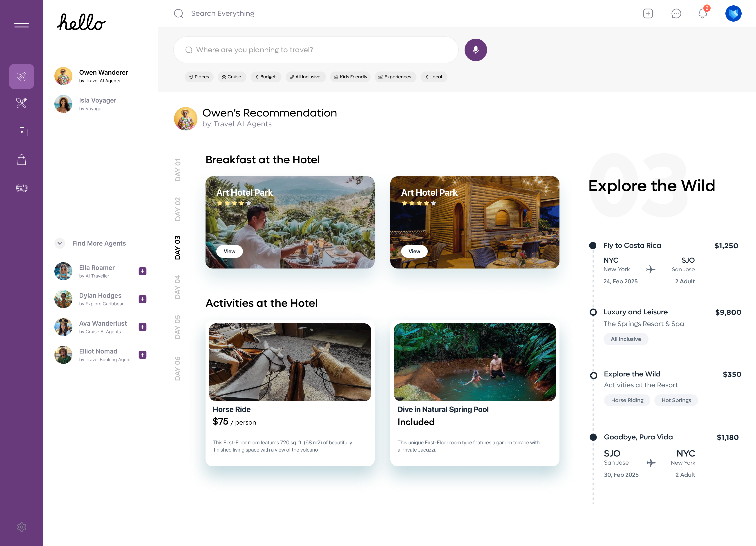Image resolution: width=756 pixels, height=546 pixels.
Task: Open the notifications bell icon
Action: pos(703,13)
